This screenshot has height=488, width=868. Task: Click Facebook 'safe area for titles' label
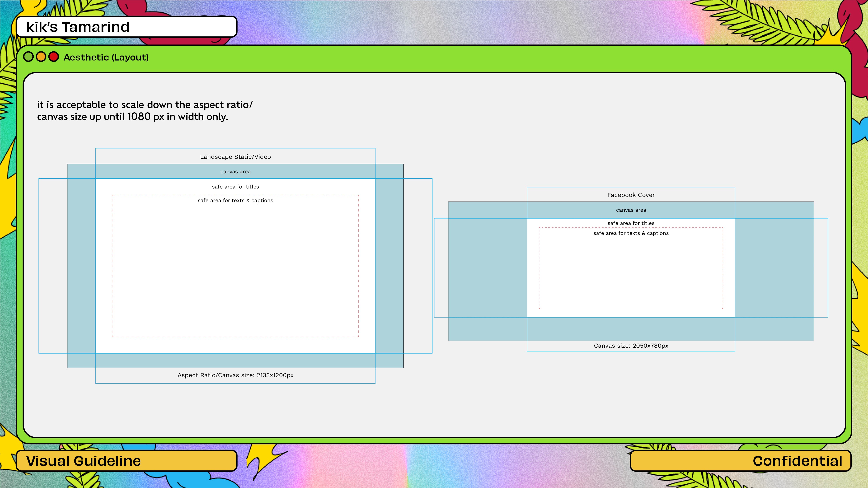[631, 223]
